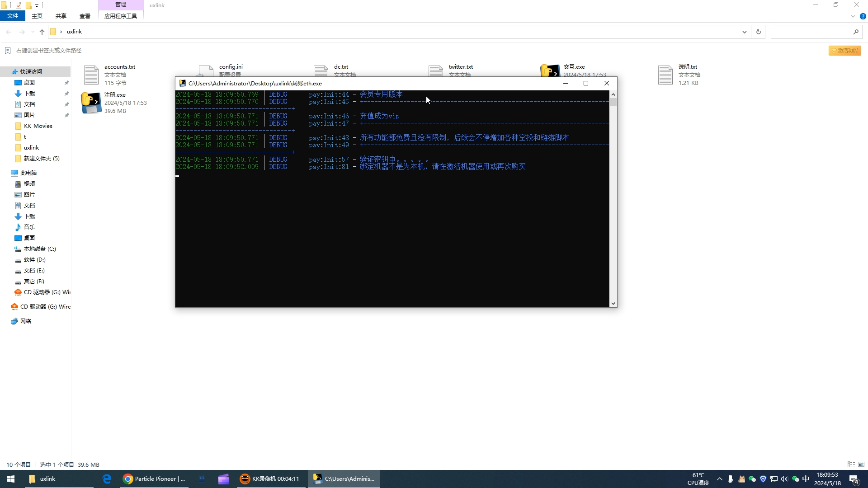
Task: Open the Windows Start menu
Action: pos(11,479)
